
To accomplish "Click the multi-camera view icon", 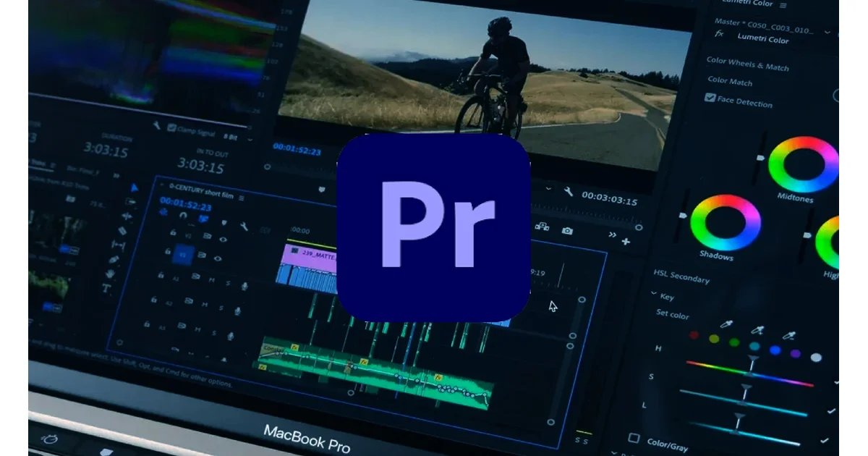I will [x=542, y=227].
